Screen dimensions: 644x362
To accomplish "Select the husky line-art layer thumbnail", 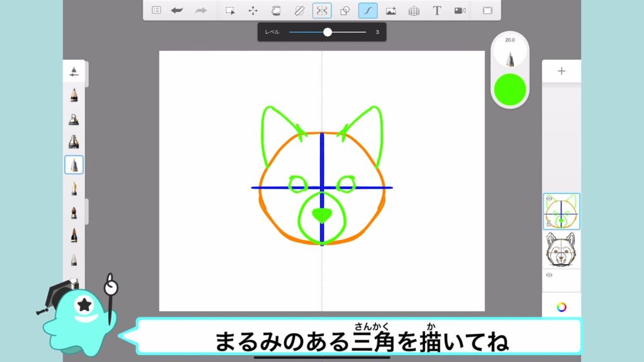I will pos(562,250).
